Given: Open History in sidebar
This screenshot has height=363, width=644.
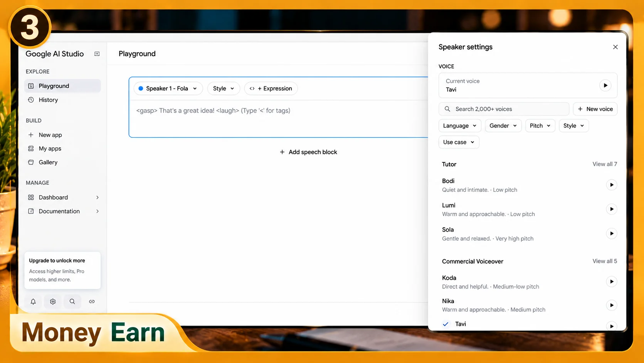Looking at the screenshot, I should pyautogui.click(x=48, y=100).
